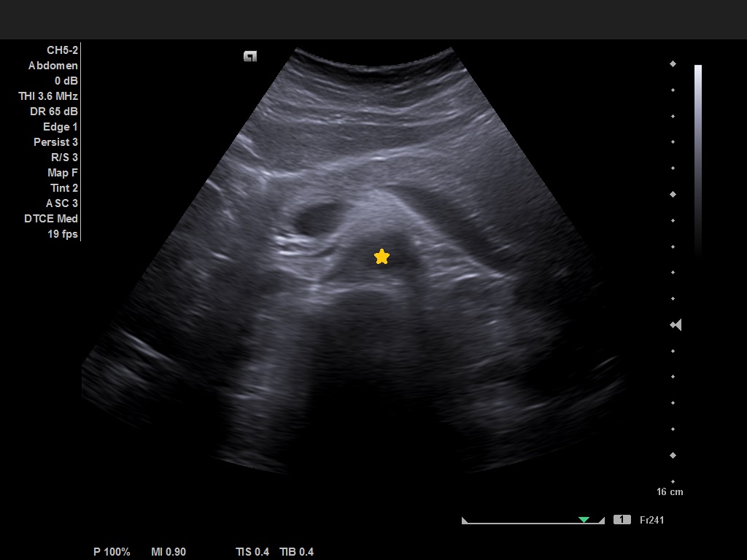Click the right end marker of cine bar

point(601,521)
